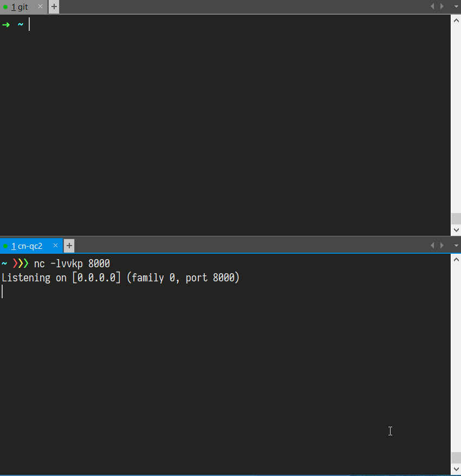Add a new tab next to cn-qc2

coord(69,246)
